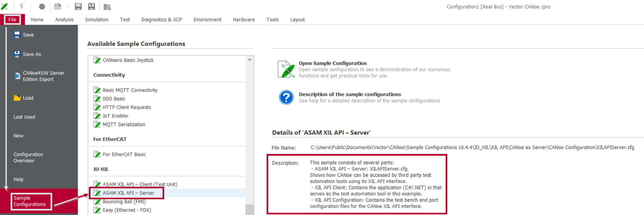Select Basic MQTT Connectivity sample
The image size is (644, 215).
[x=130, y=90]
